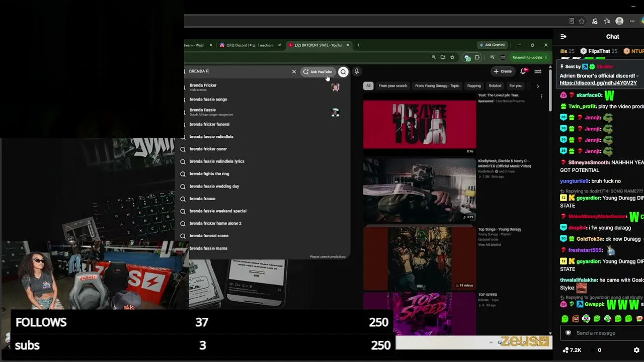Click View full playlist link
Image resolution: width=644 pixels, height=362 pixels.
(x=489, y=244)
